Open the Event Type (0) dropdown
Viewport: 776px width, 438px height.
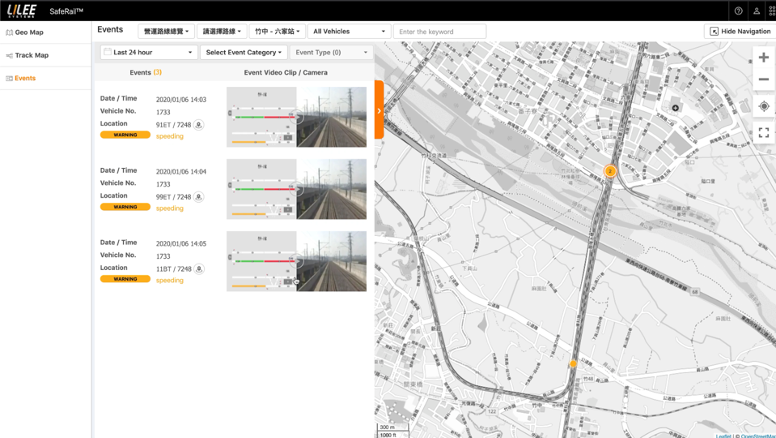(331, 52)
